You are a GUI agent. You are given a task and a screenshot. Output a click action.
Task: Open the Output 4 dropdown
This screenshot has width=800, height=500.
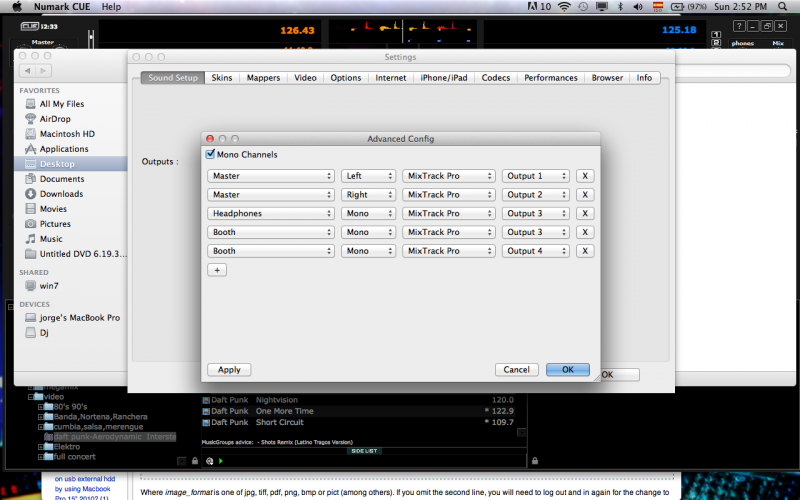535,251
